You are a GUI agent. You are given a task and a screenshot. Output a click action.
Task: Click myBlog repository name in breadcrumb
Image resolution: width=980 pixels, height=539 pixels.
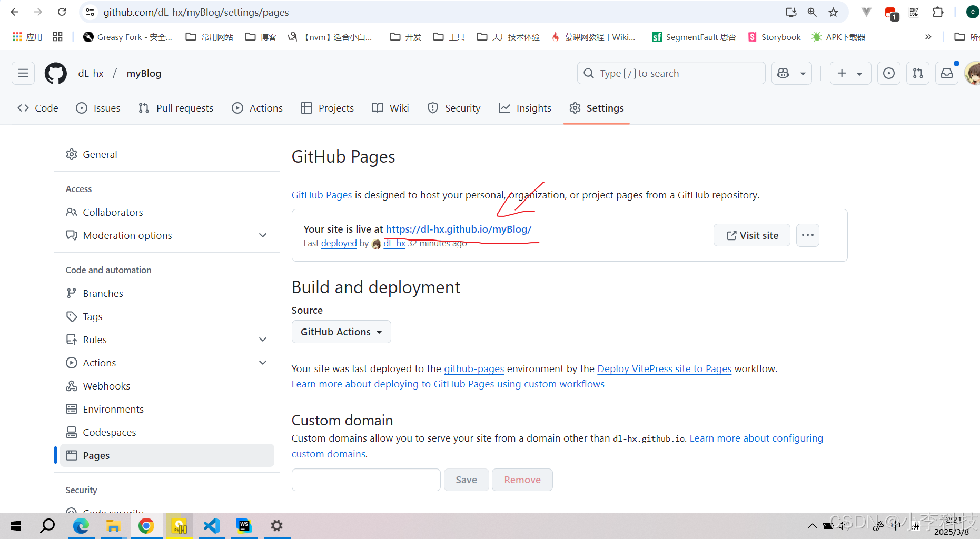[x=144, y=73]
